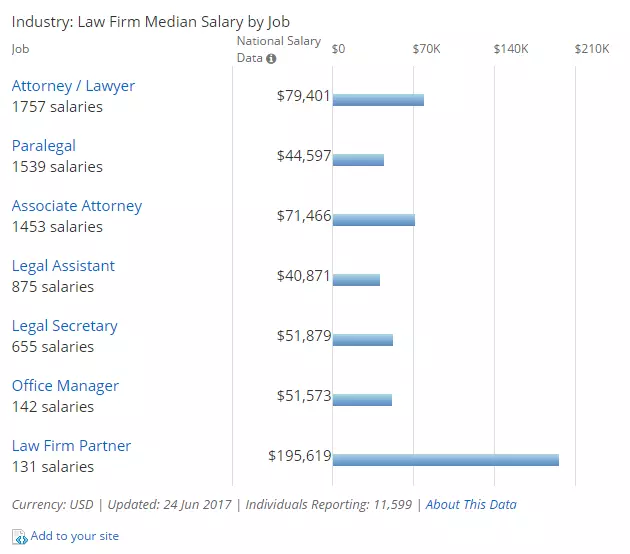Open the Legal Assistant job link
The width and height of the screenshot is (630, 554).
tap(63, 266)
